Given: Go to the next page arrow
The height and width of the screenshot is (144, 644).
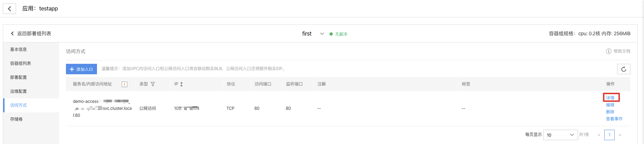Looking at the screenshot, I should [620, 135].
